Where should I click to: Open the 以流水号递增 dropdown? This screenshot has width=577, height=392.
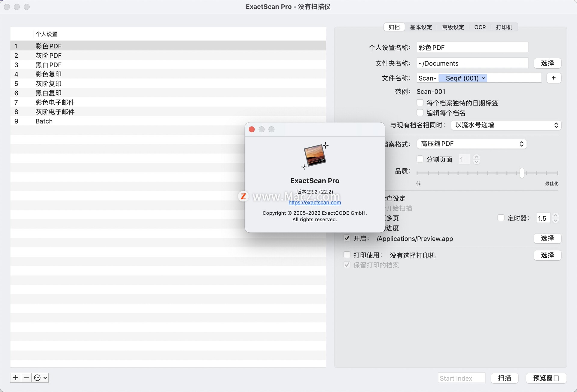coord(506,125)
